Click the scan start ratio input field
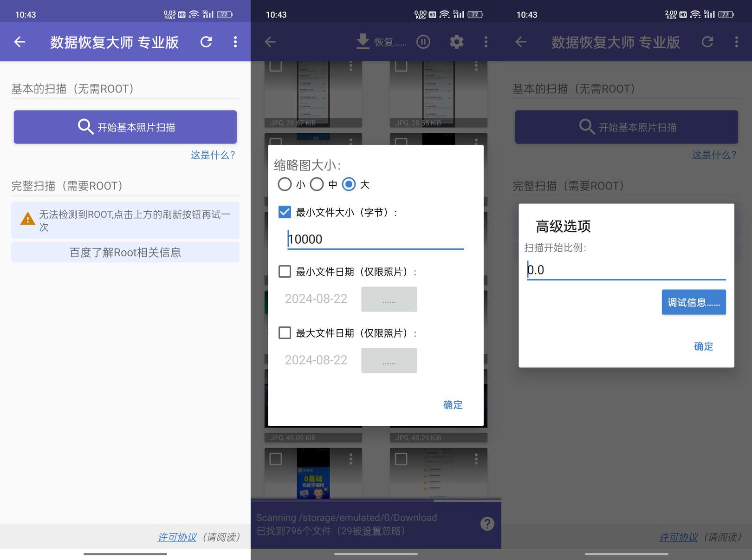 tap(626, 270)
